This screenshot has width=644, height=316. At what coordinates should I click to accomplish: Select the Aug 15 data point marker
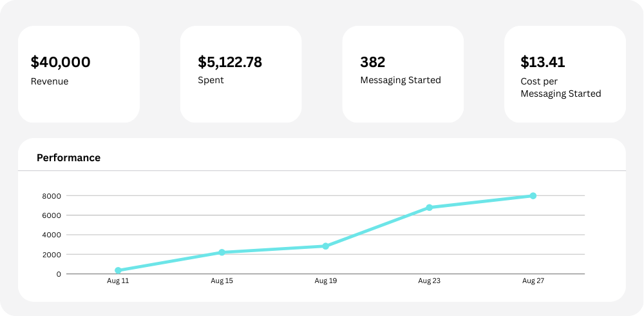[x=222, y=252]
